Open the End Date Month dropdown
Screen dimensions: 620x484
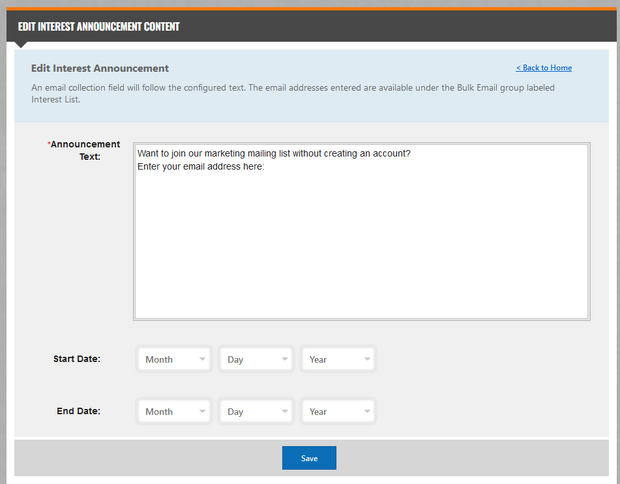coord(174,411)
